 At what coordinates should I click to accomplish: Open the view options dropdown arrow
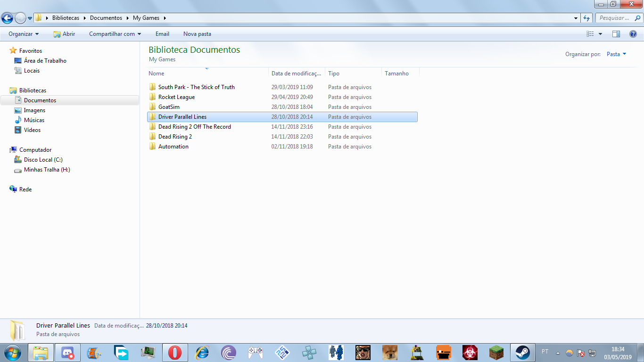tap(600, 34)
